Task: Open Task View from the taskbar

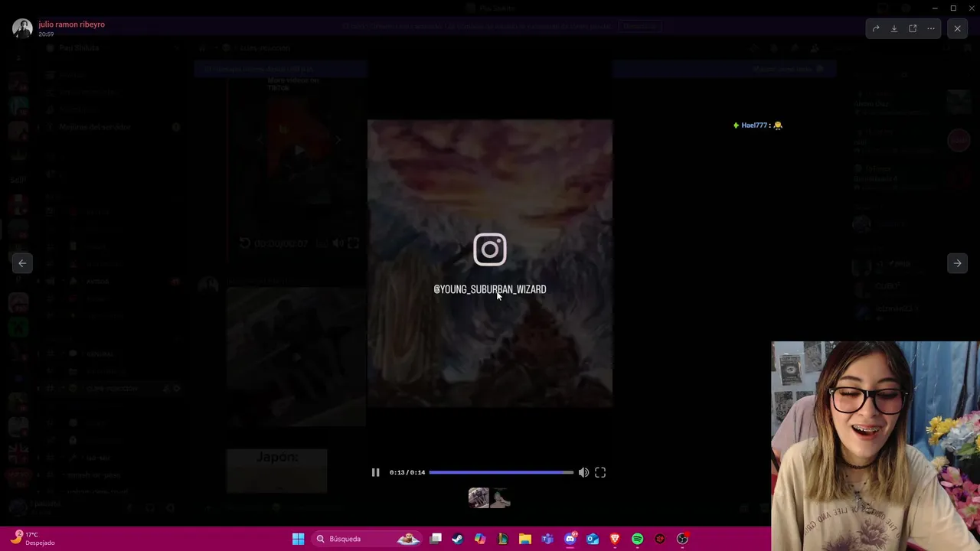Action: tap(436, 539)
